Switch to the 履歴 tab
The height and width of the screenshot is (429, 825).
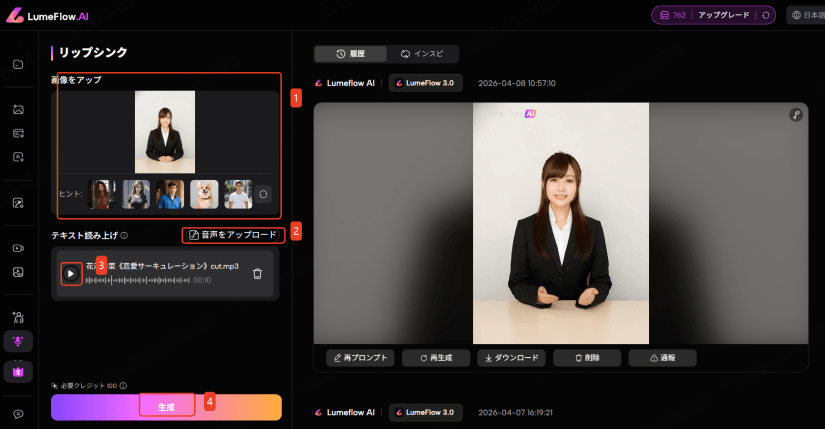click(350, 54)
